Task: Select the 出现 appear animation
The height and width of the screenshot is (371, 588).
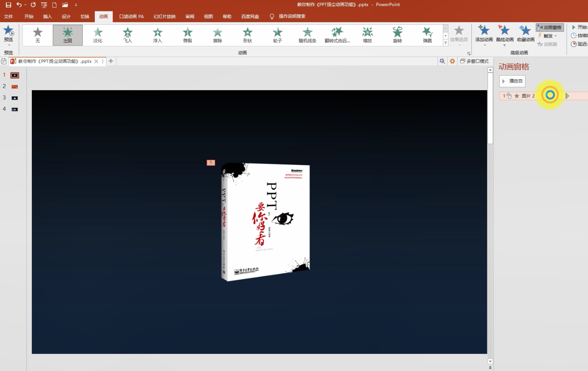Action: (x=68, y=35)
